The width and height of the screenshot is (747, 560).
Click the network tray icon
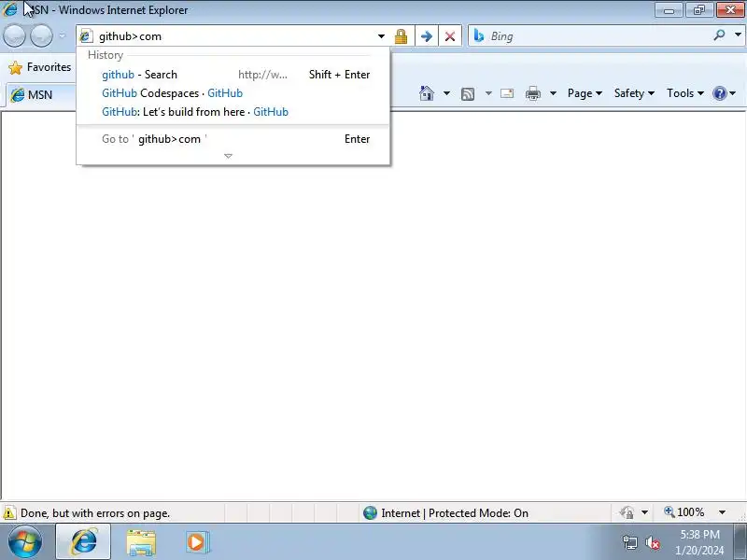[629, 542]
